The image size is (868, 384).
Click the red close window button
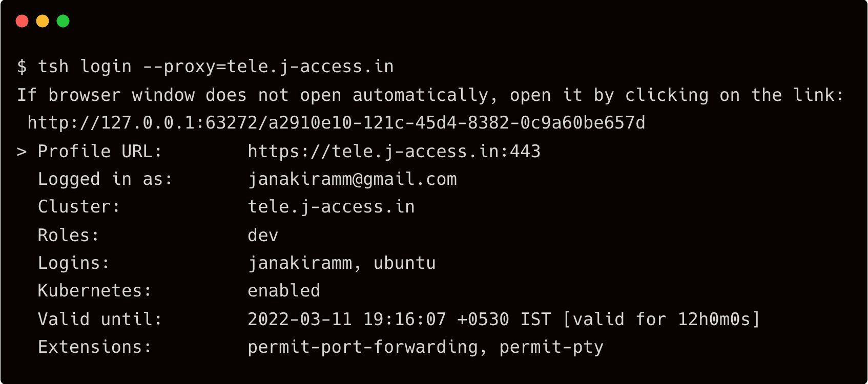click(22, 21)
